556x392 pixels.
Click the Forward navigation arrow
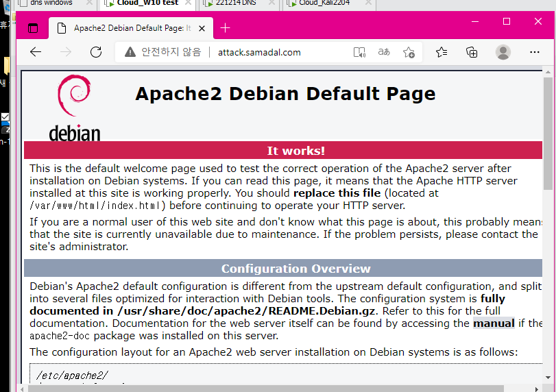pos(66,52)
